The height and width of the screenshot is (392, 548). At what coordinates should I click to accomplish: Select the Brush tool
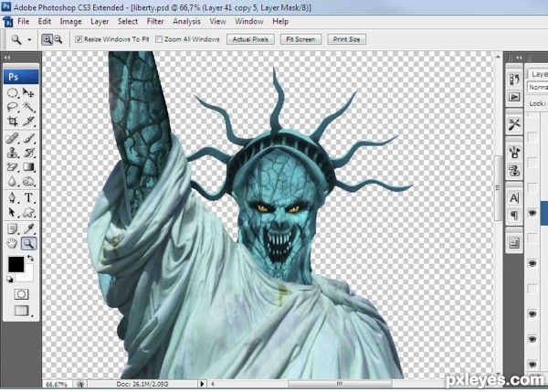coord(28,139)
